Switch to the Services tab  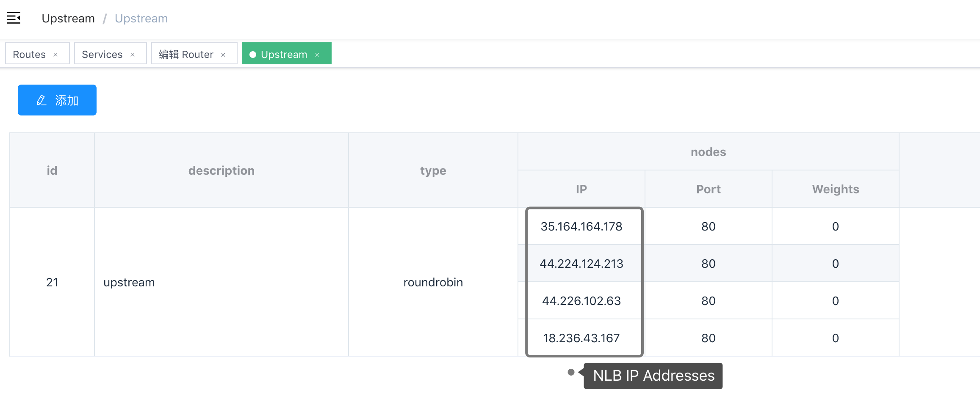coord(102,55)
